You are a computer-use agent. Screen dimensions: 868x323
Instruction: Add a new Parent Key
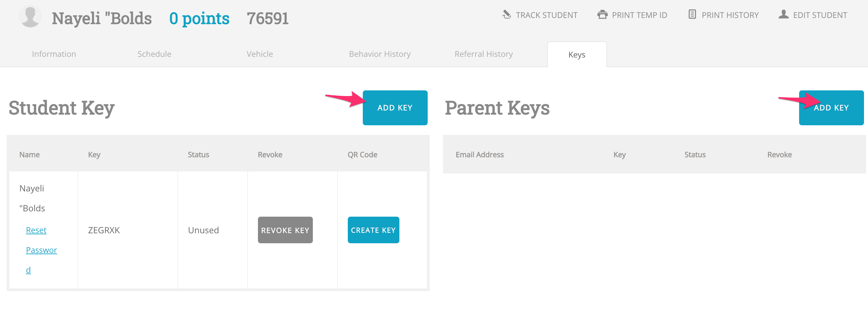[x=831, y=108]
